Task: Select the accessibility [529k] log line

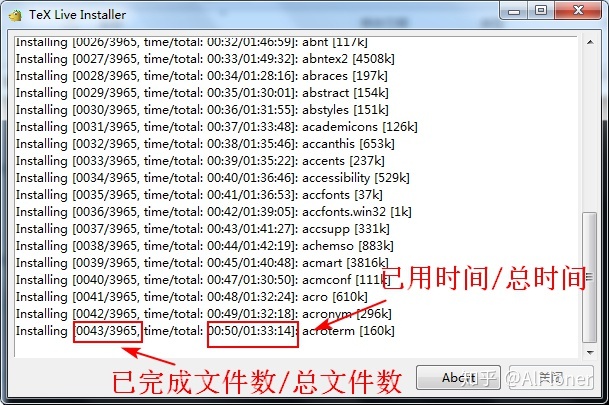Action: (x=212, y=178)
